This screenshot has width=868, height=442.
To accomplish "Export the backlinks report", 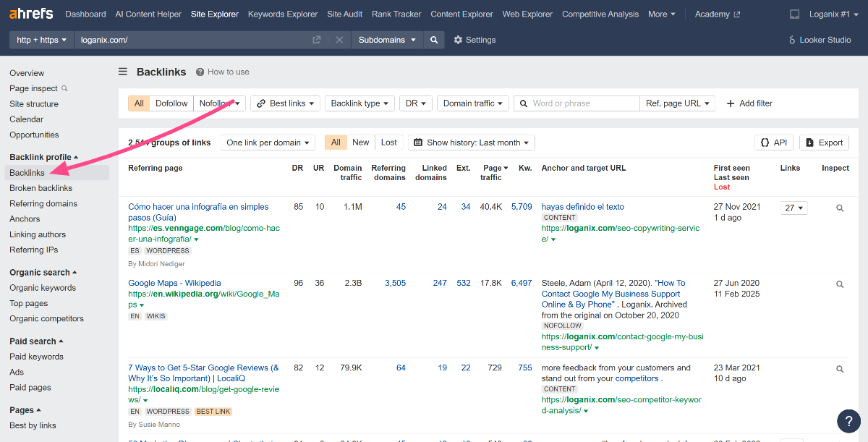I will tap(825, 143).
